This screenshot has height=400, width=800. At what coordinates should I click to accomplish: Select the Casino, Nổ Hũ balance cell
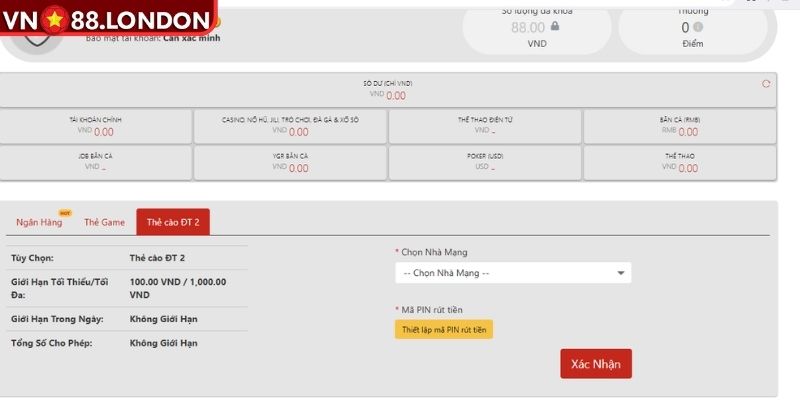click(290, 126)
